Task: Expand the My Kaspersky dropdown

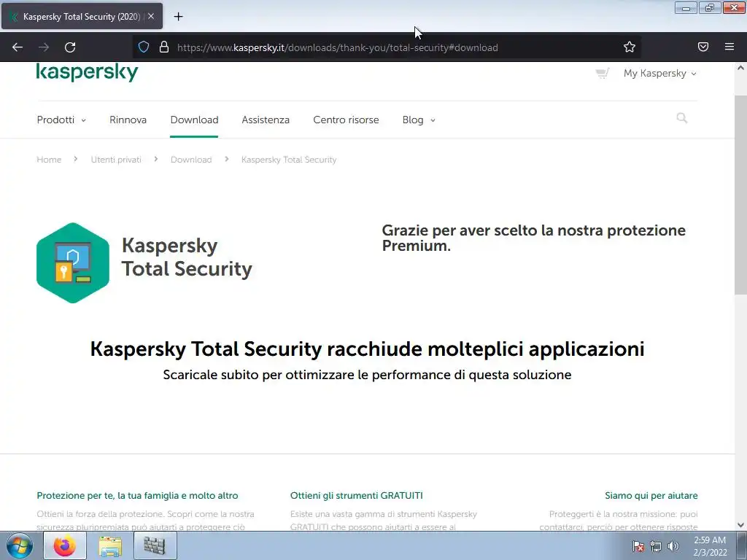Action: 659,74
